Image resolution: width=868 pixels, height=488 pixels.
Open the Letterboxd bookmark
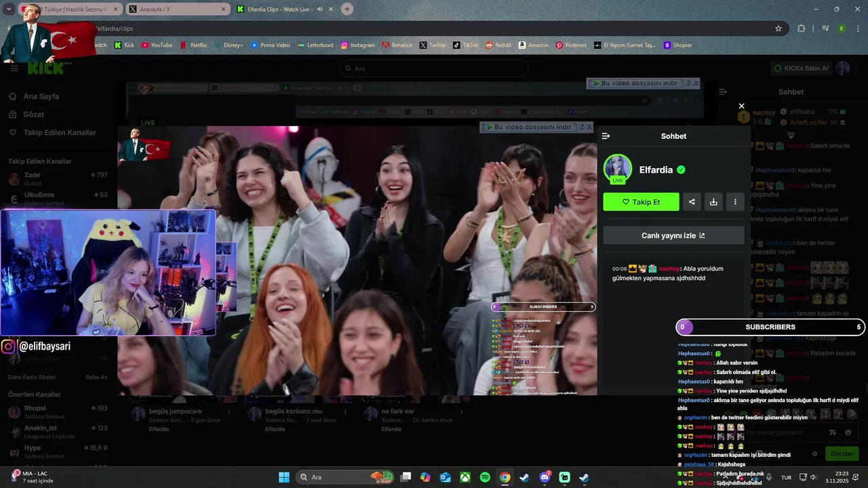tap(315, 45)
